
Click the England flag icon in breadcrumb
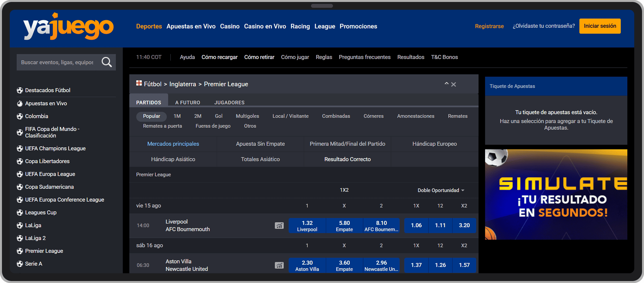(x=139, y=83)
